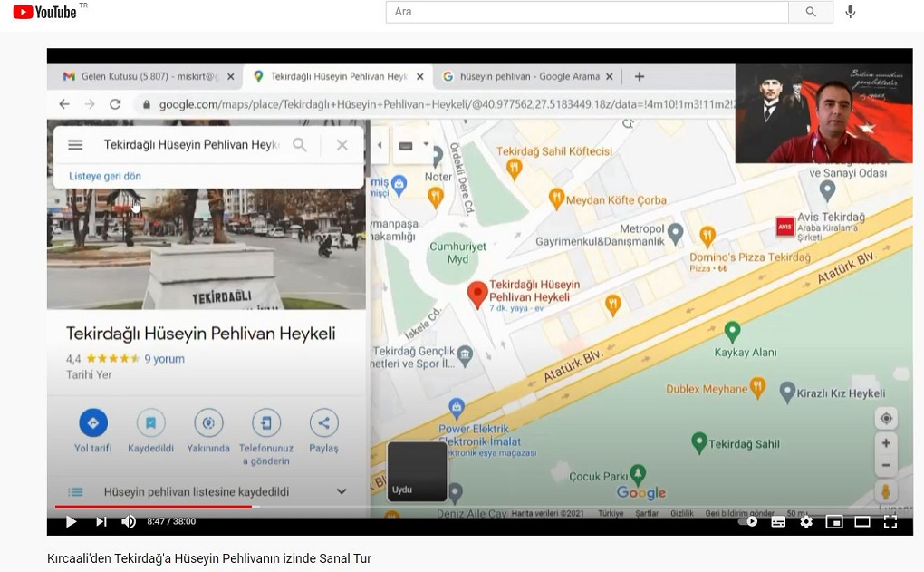The image size is (924, 572).
Task: Skip to next video
Action: [x=101, y=521]
